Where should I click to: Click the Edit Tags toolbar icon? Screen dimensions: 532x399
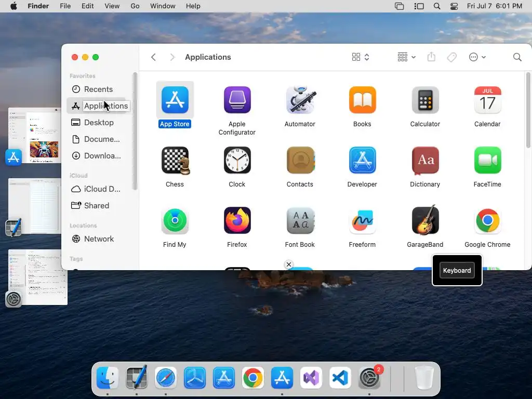(x=451, y=57)
